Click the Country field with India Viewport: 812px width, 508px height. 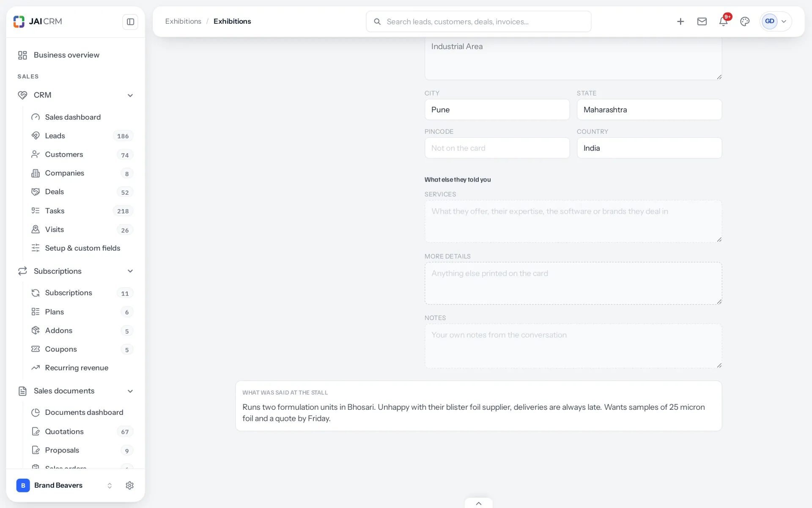649,148
